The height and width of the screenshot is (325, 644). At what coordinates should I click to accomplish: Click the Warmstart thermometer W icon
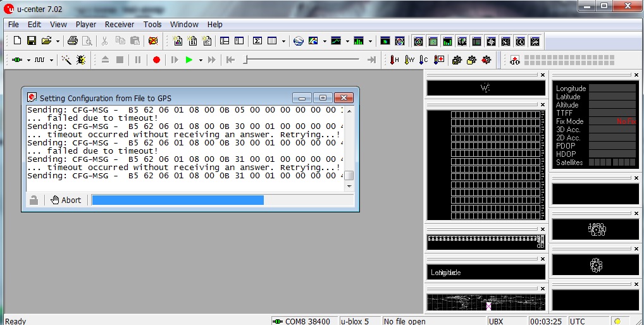coord(409,60)
